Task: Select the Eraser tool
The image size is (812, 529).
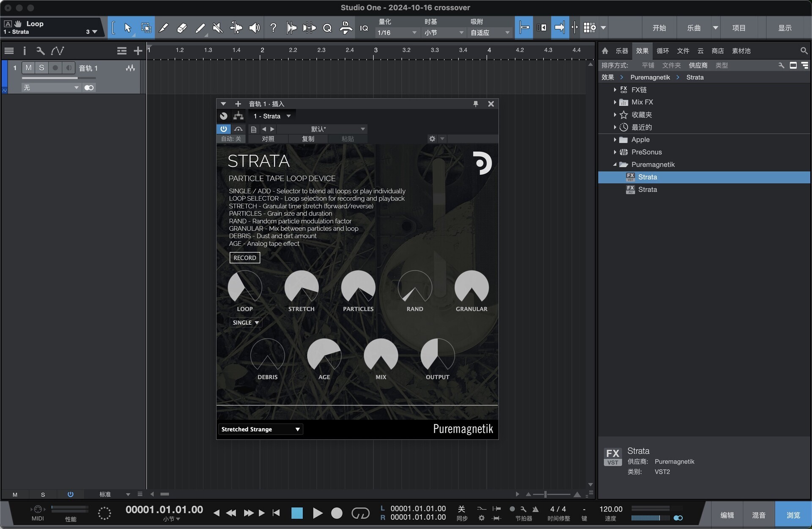Action: [x=182, y=28]
